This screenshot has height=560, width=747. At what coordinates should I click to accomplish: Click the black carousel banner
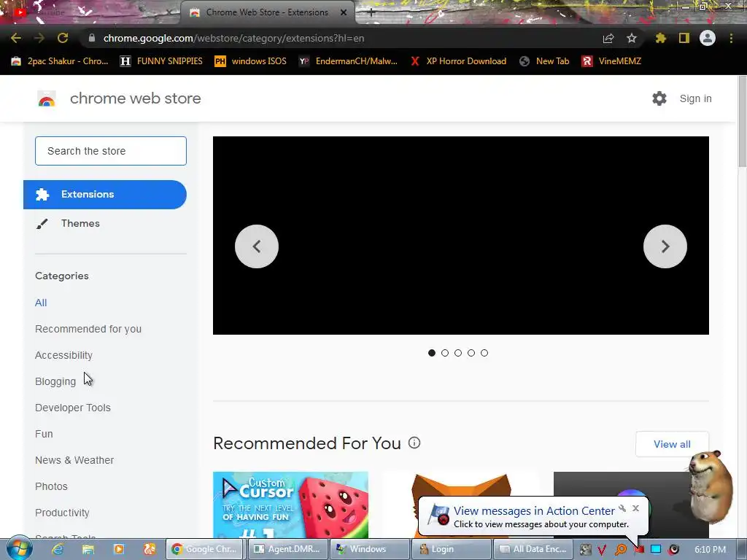pyautogui.click(x=461, y=236)
